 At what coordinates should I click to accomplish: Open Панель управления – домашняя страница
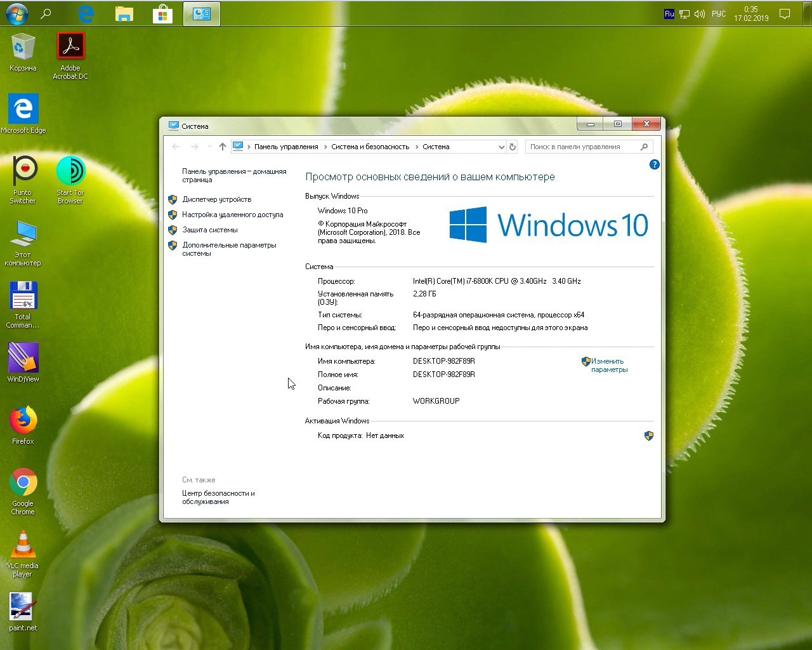click(x=234, y=176)
